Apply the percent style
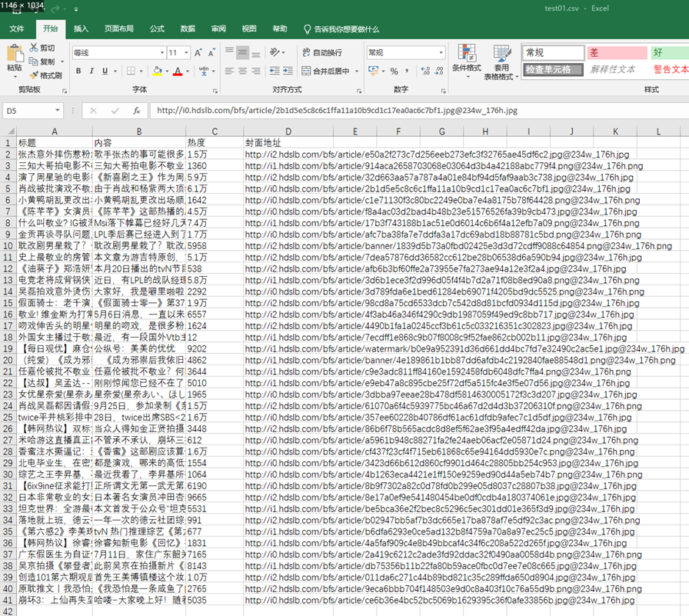 (394, 71)
